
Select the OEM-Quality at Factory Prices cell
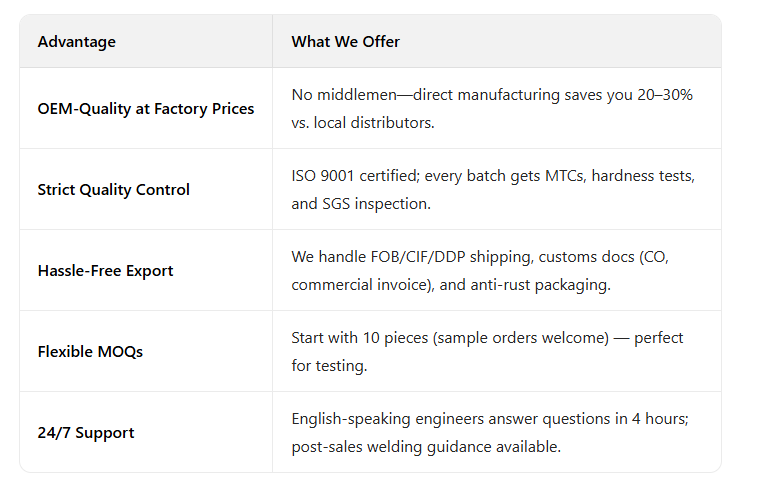(x=146, y=108)
